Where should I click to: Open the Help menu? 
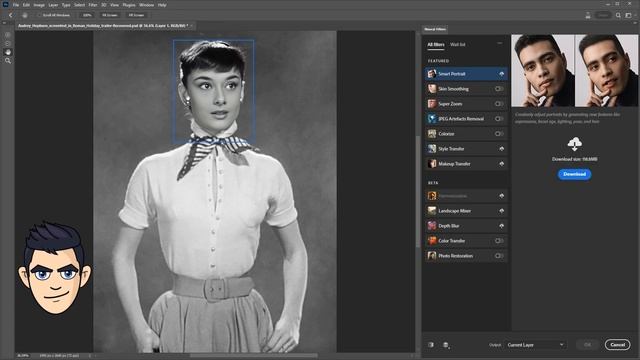pyautogui.click(x=162, y=5)
